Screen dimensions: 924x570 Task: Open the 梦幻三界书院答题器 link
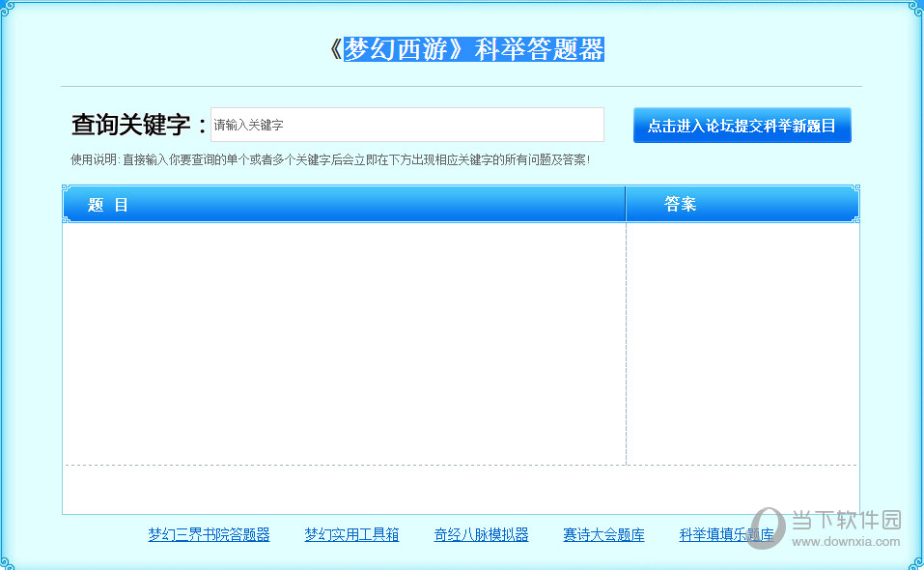[209, 534]
